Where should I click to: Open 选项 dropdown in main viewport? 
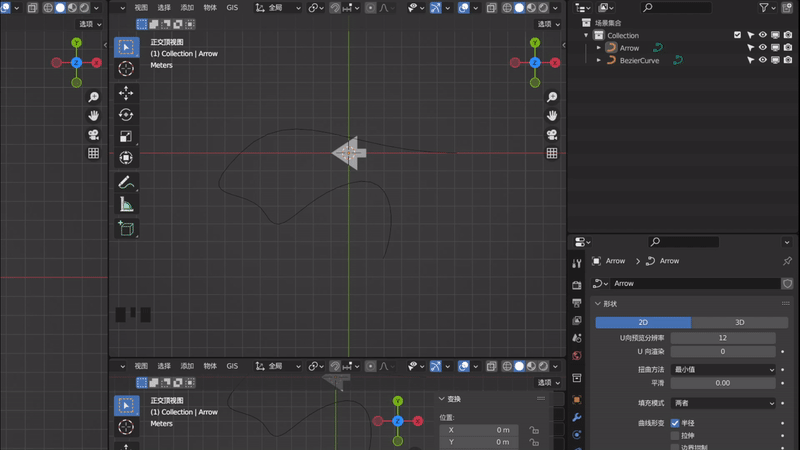click(x=548, y=24)
